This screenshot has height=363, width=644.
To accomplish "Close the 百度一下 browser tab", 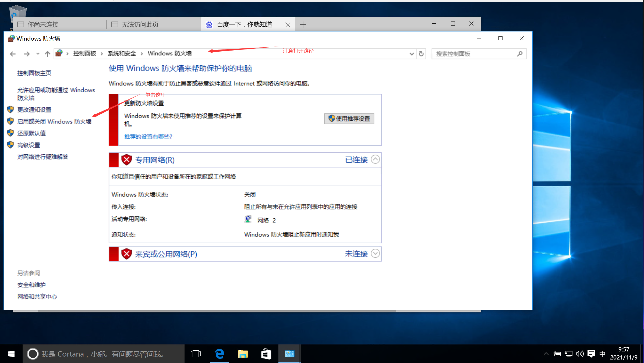I will point(288,25).
